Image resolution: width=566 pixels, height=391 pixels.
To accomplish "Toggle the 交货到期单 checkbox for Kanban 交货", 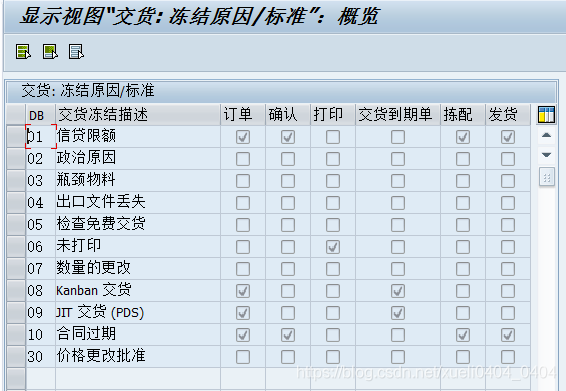I will tap(398, 291).
